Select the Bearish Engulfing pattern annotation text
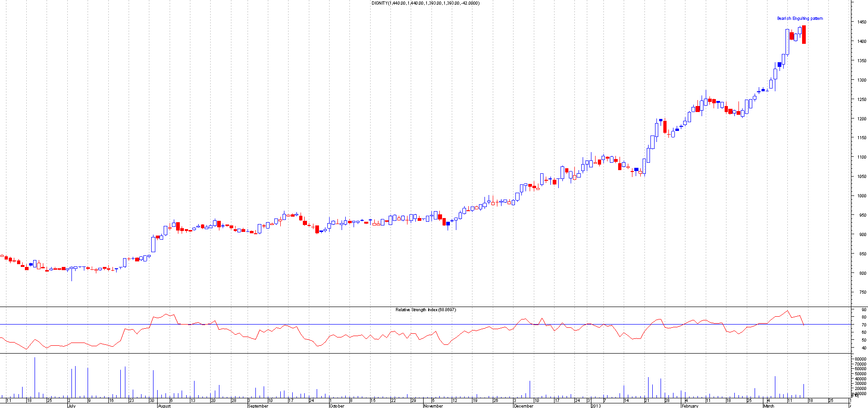Image resolution: width=868 pixels, height=408 pixels. tap(800, 18)
